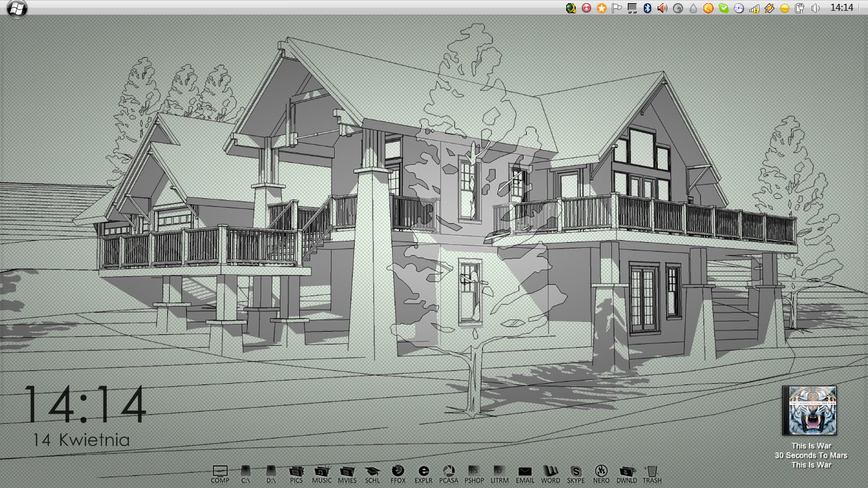The image size is (868, 488).
Task: Launch PSHOP Photoshop from the dock
Action: coord(474,471)
